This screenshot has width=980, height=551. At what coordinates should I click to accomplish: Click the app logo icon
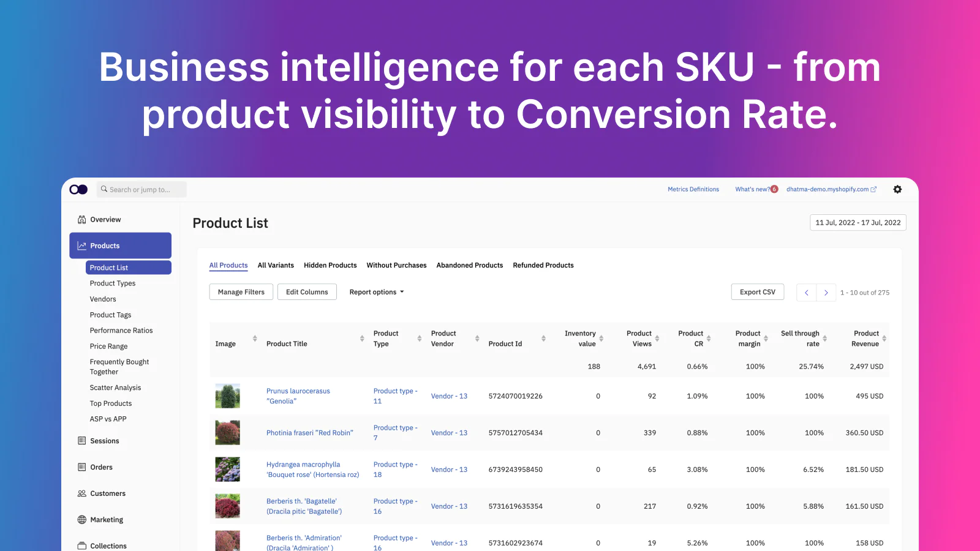point(78,189)
